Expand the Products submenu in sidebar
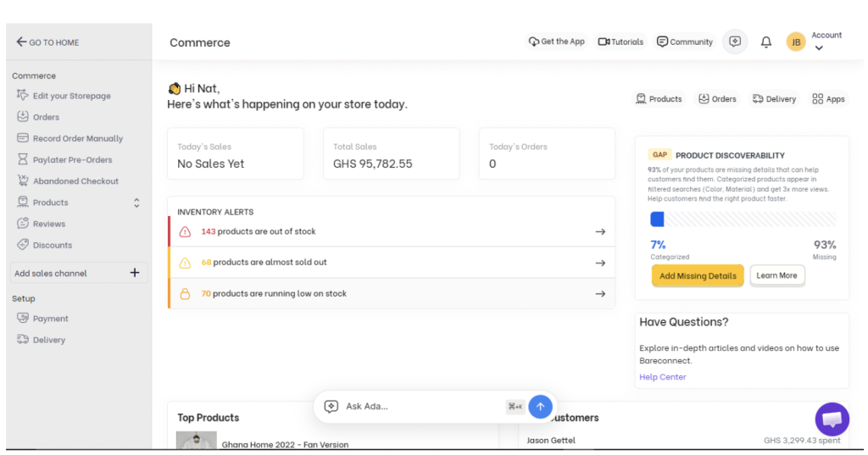This screenshot has width=868, height=455. [136, 203]
